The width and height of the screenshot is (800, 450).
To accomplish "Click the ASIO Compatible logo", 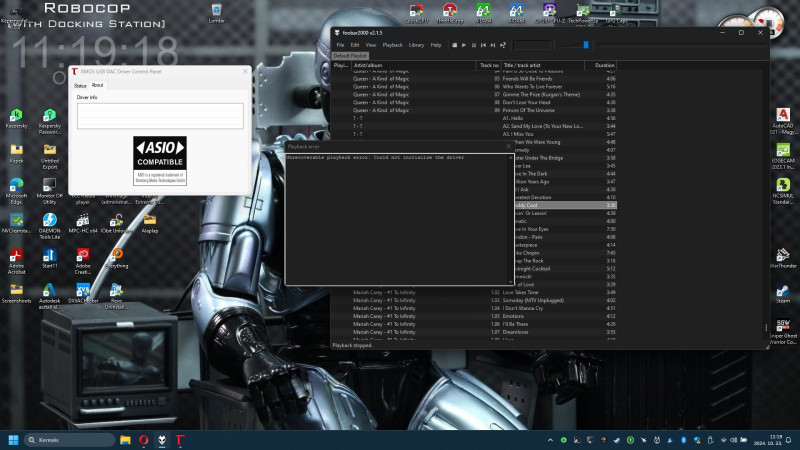I will point(160,160).
